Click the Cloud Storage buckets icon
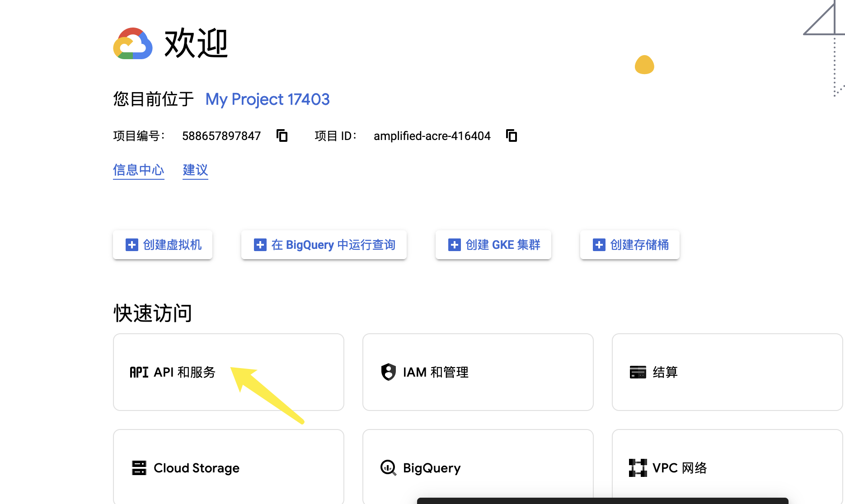Screen dimensions: 845x504 [140, 468]
